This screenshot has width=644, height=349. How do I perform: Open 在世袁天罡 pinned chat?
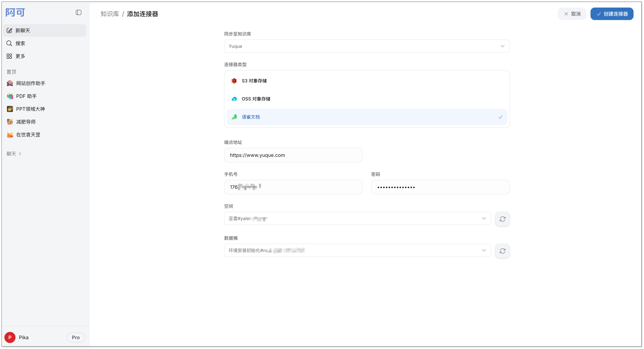pyautogui.click(x=45, y=135)
